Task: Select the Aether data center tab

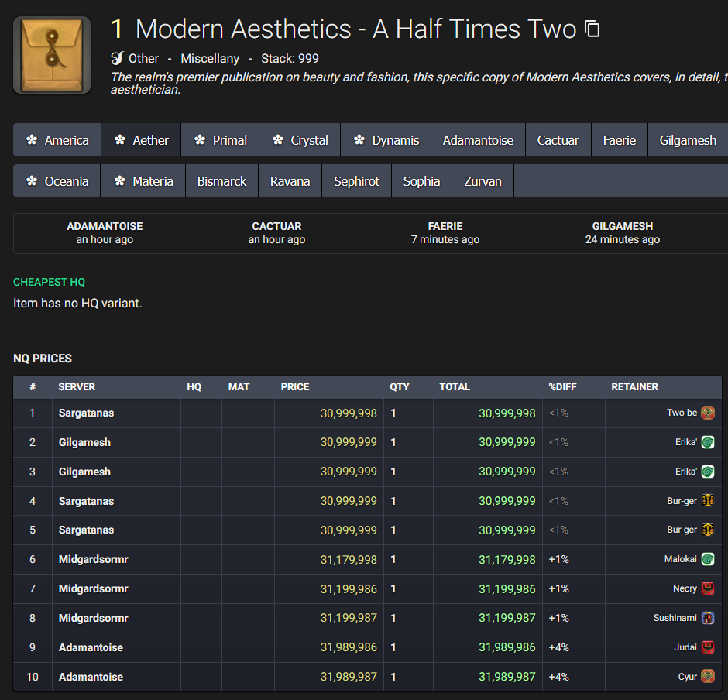Action: 141,140
